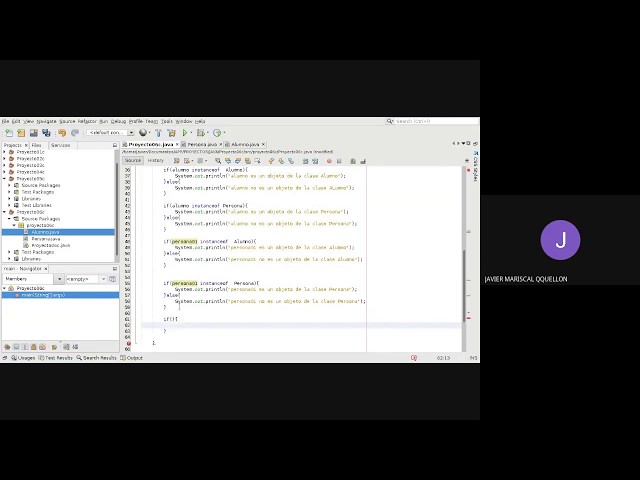Click the New Project toolbar icon
The width and height of the screenshot is (640, 480).
point(21,133)
